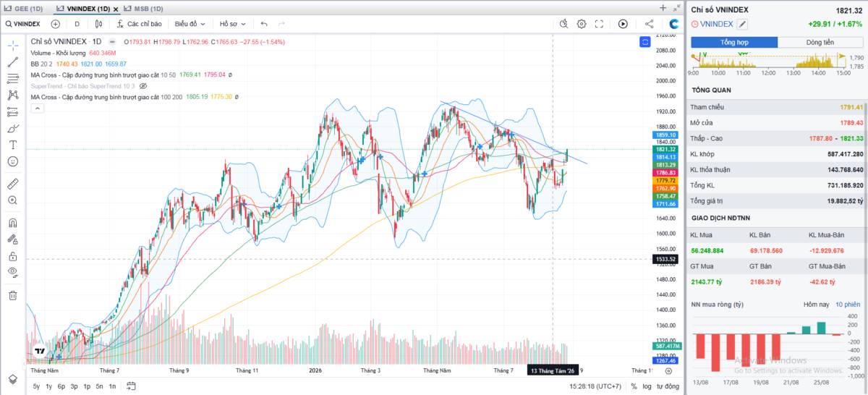Toggle log scale on price axis
Image resolution: width=868 pixels, height=395 pixels.
click(x=647, y=386)
